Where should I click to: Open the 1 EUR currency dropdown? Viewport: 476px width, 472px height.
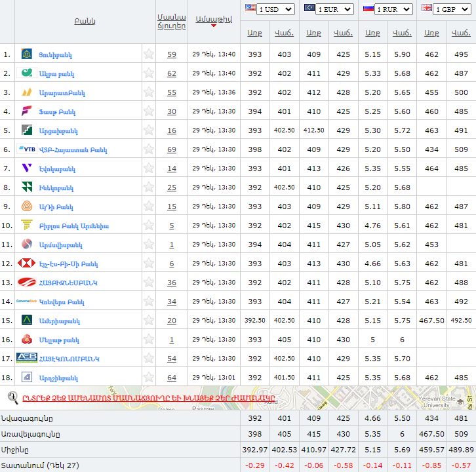(x=334, y=9)
